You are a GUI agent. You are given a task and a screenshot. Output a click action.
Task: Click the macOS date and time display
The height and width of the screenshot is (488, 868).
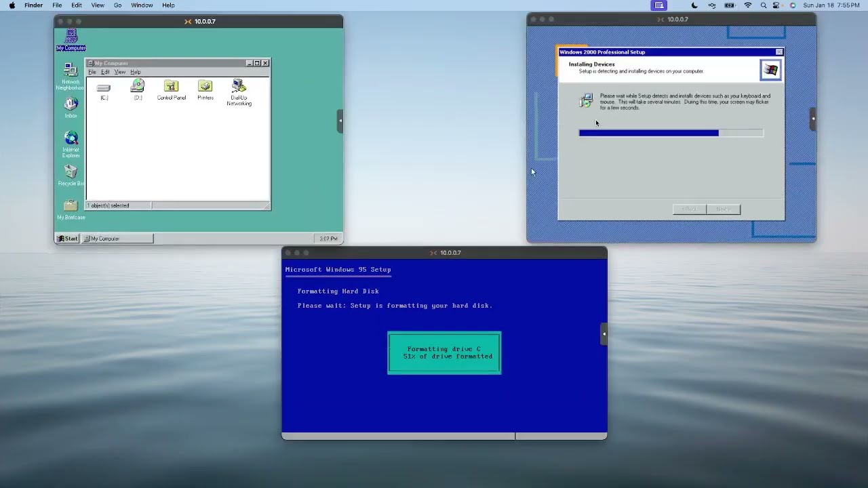[831, 5]
